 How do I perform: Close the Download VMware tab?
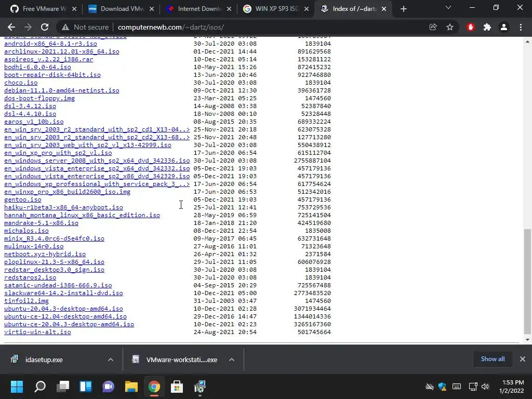click(152, 9)
